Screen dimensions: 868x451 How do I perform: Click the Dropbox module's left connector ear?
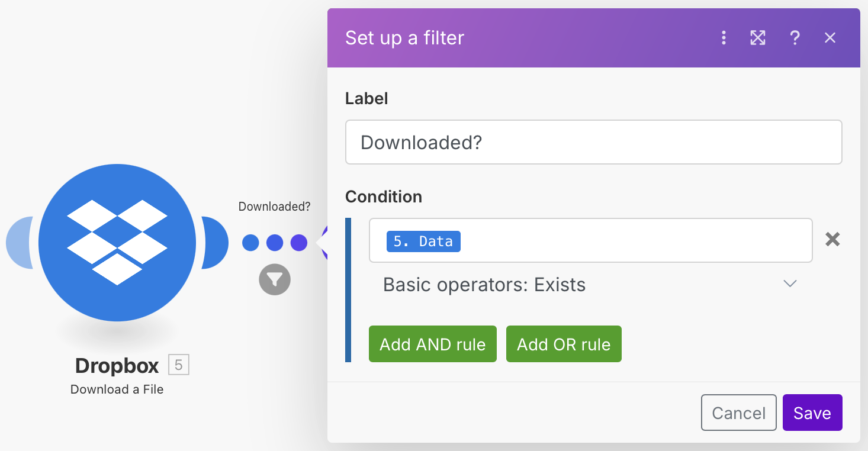click(x=19, y=243)
